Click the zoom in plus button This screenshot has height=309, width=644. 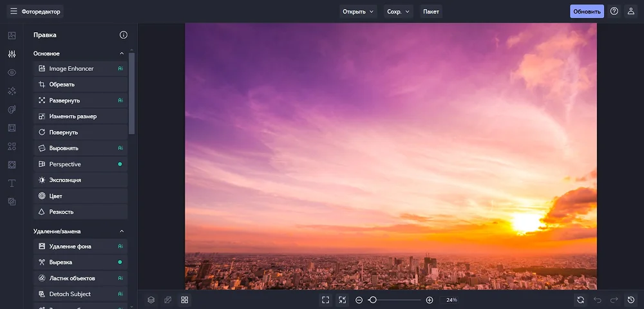click(430, 300)
